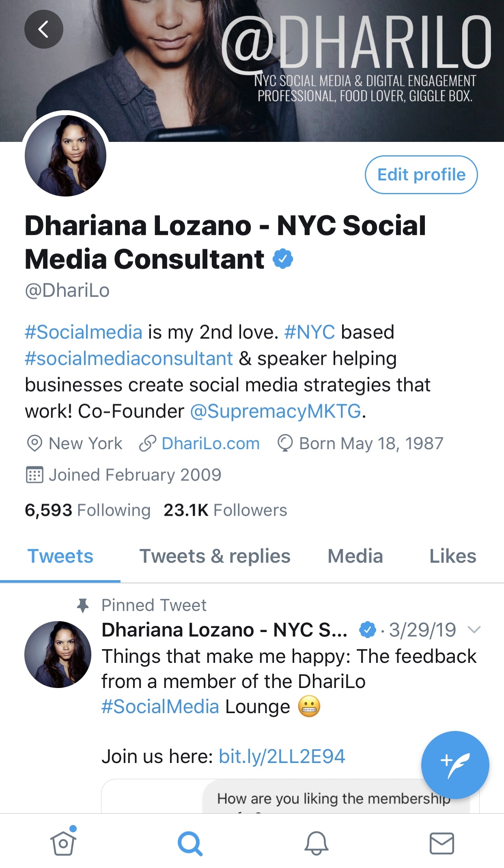Open the Messages envelope icon
Viewport: 504px width, 868px height.
(442, 843)
